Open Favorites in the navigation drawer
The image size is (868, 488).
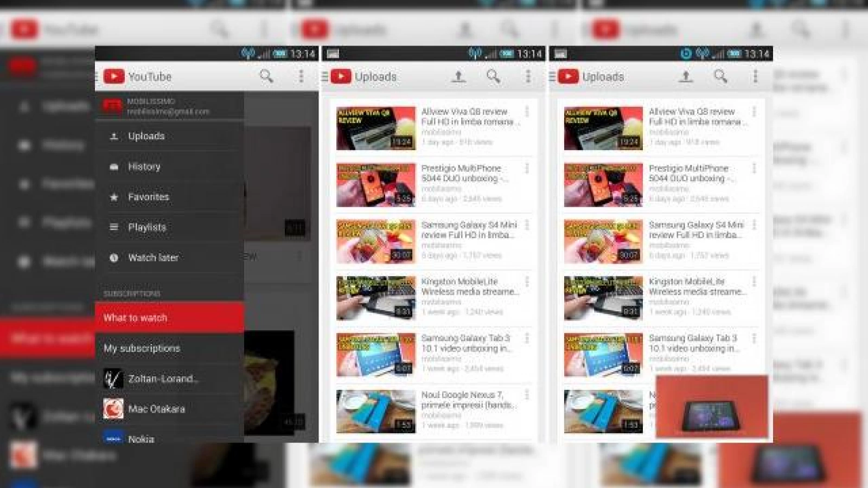tap(169, 197)
